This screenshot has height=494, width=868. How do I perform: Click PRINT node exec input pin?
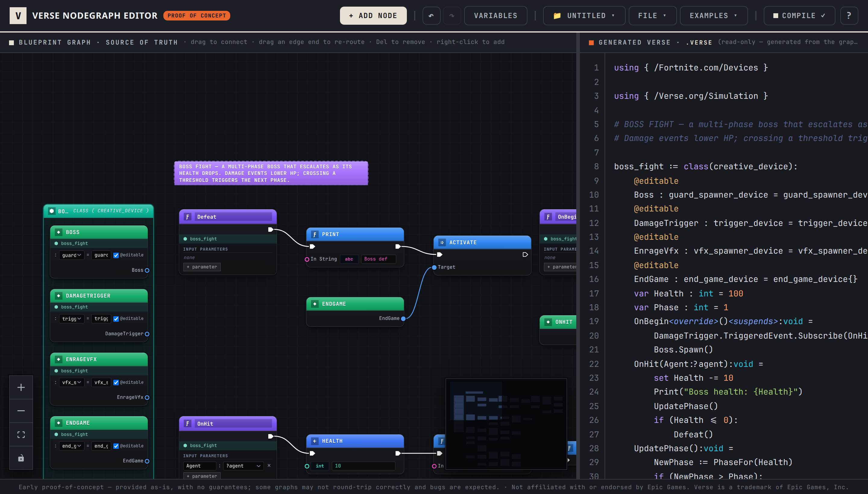point(313,246)
